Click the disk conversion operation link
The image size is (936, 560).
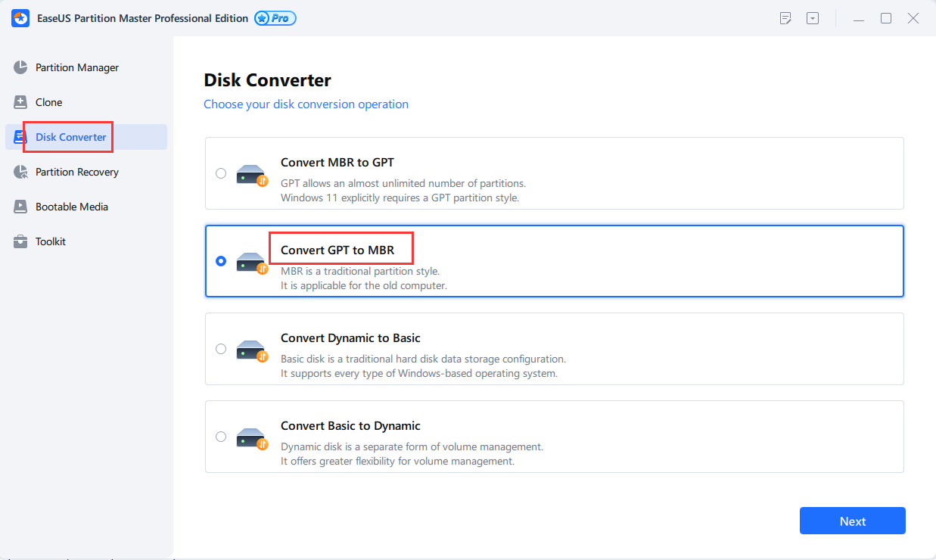pyautogui.click(x=306, y=104)
